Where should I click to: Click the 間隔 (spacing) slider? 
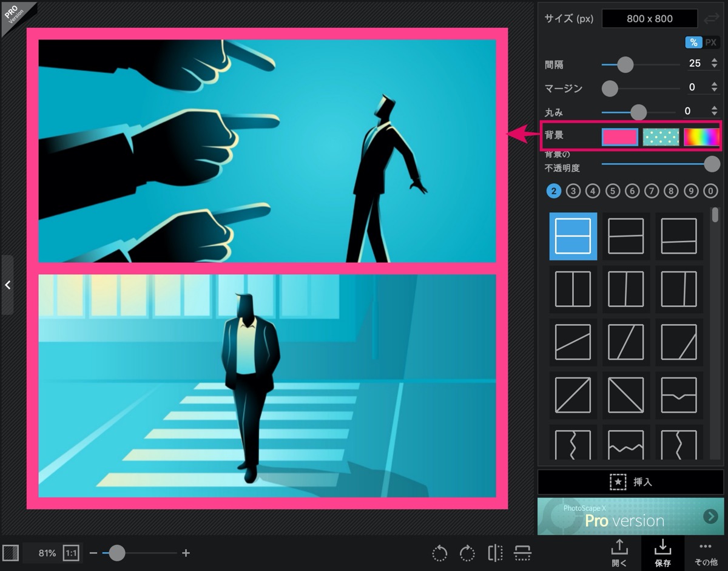641,64
